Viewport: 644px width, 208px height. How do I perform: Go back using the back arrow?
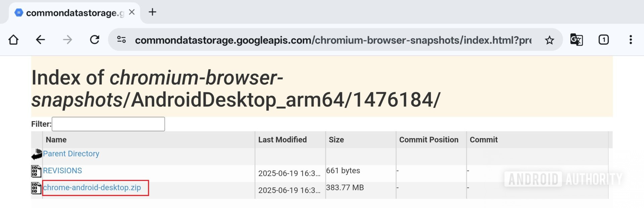[40, 40]
